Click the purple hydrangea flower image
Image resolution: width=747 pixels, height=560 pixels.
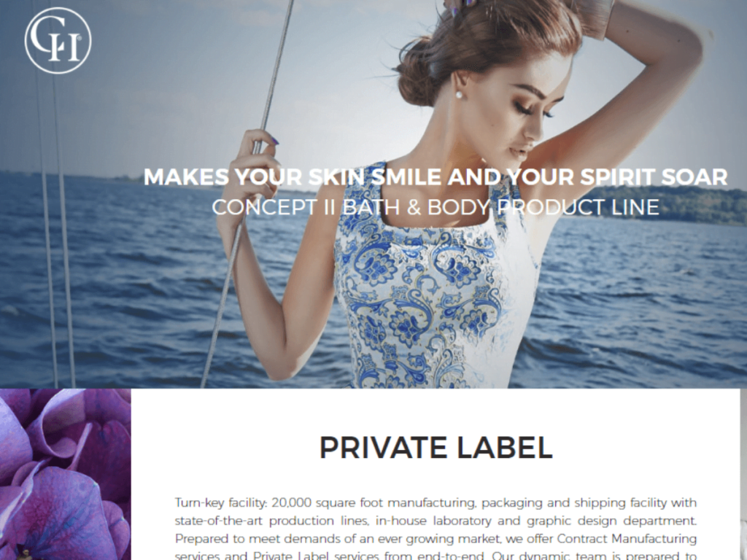coord(65,474)
